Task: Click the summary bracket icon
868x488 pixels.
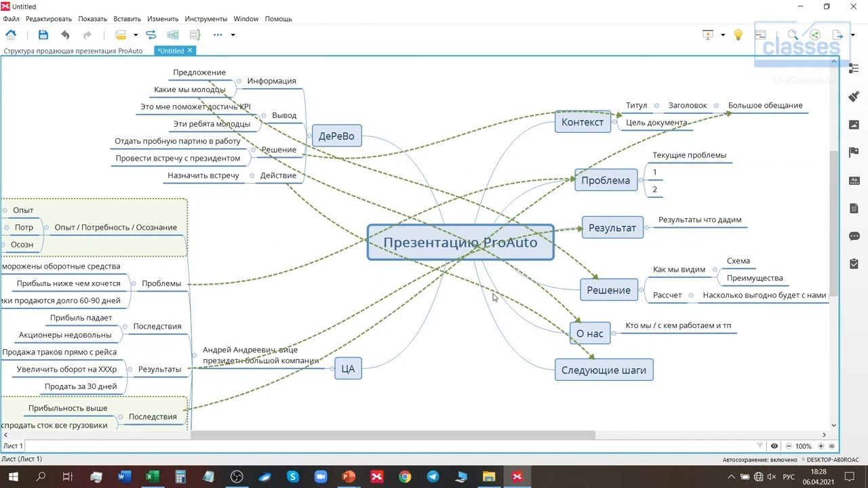Action: tap(195, 35)
